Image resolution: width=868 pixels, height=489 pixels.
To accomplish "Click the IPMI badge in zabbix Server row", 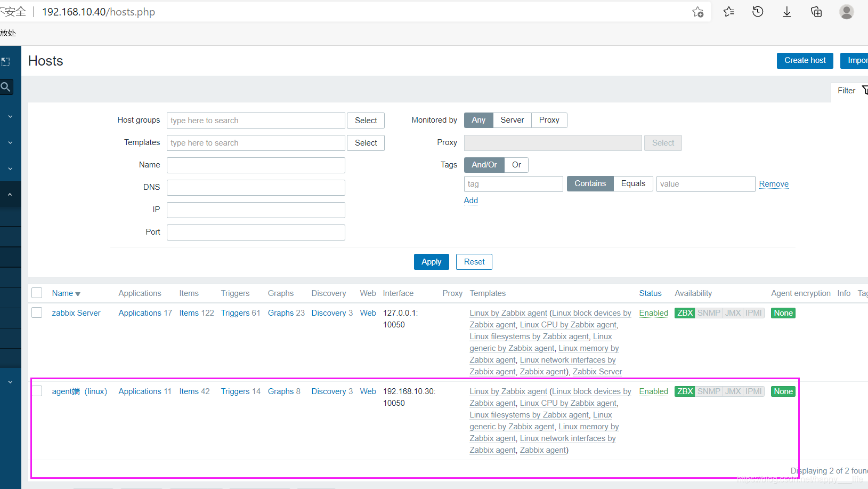I will 753,313.
